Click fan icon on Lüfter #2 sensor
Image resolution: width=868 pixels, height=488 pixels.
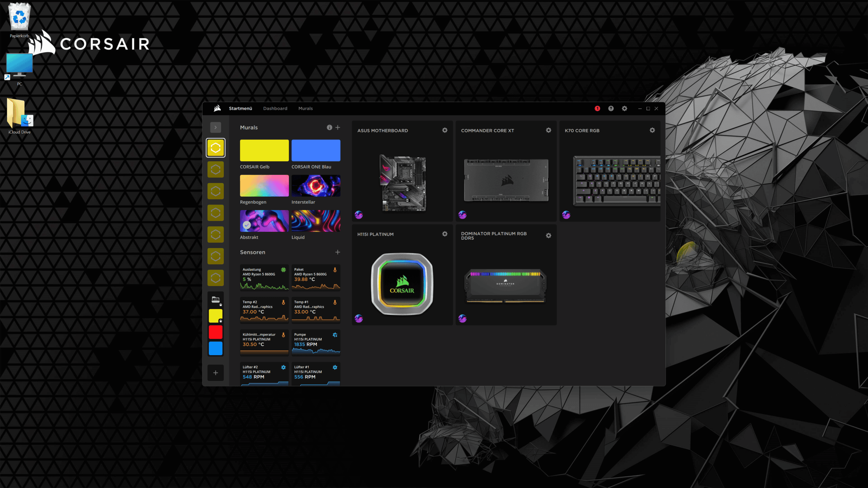click(283, 367)
